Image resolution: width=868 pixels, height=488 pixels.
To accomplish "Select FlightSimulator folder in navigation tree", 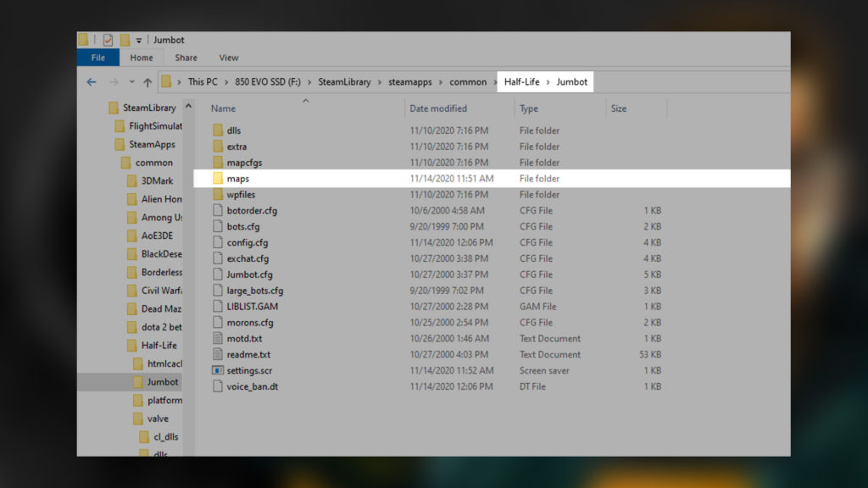I will coord(156,126).
